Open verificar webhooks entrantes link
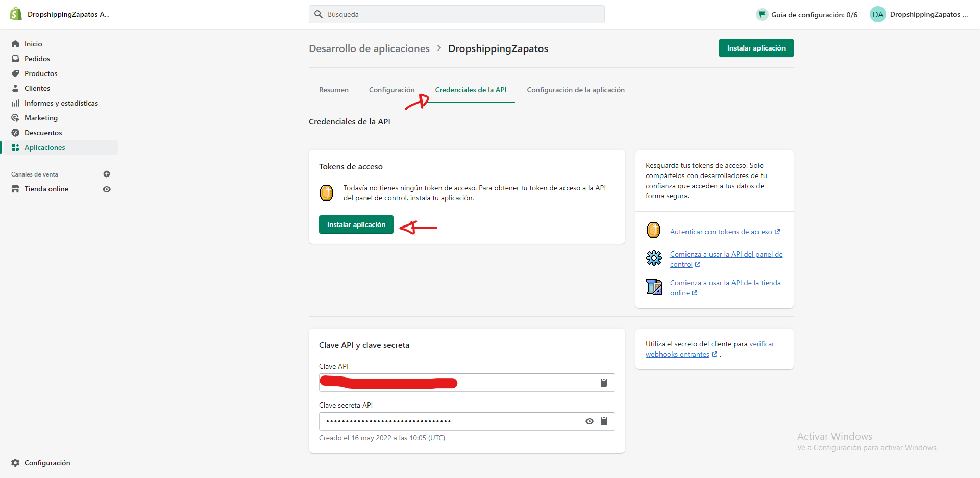This screenshot has height=478, width=980. coord(762,344)
